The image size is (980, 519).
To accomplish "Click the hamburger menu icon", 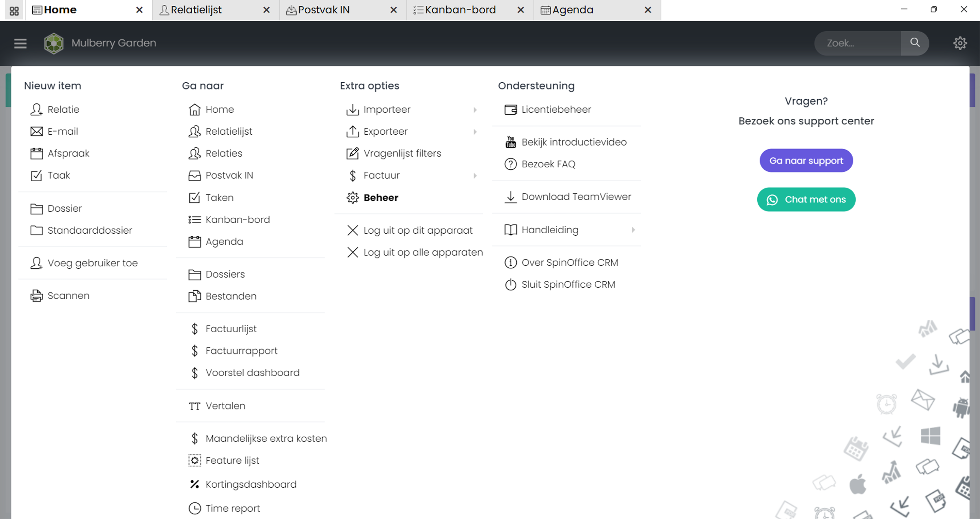I will 20,43.
